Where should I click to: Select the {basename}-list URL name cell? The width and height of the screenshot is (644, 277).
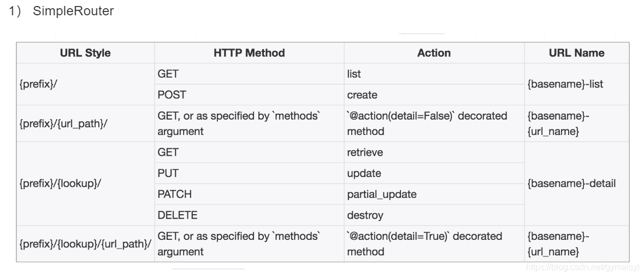pos(577,84)
